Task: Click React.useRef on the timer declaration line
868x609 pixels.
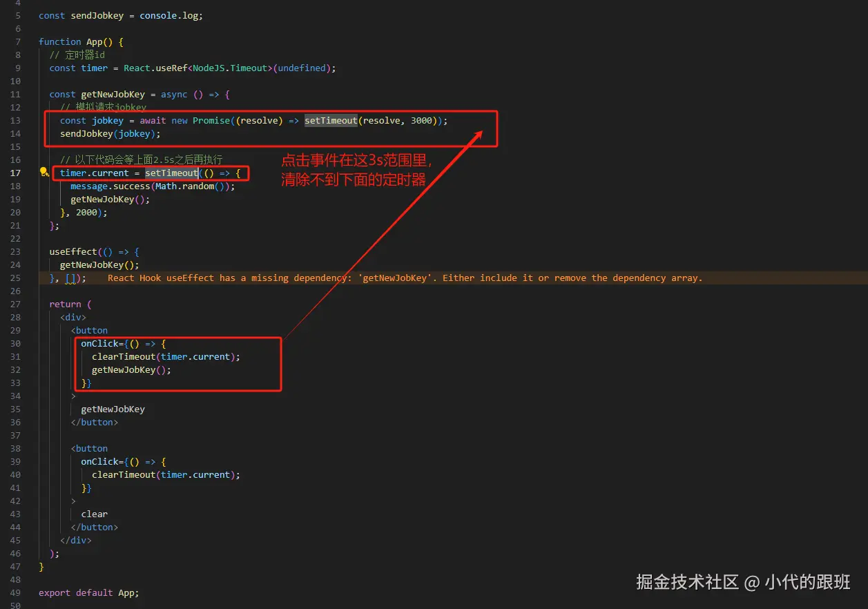Action: [x=157, y=68]
